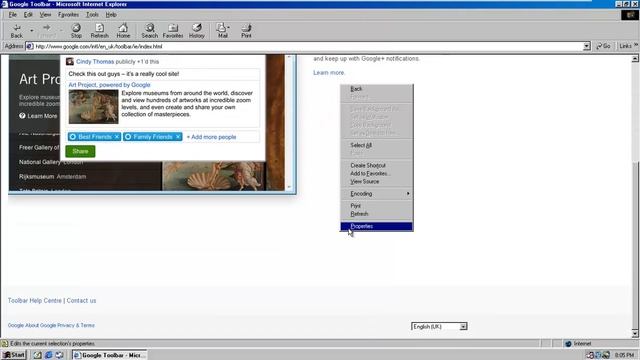Open the Edit menu
640x360 pixels.
(x=28, y=15)
